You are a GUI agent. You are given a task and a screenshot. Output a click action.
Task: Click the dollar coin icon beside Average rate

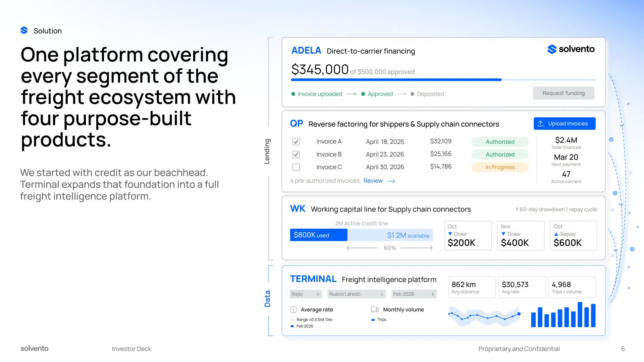pyautogui.click(x=293, y=310)
